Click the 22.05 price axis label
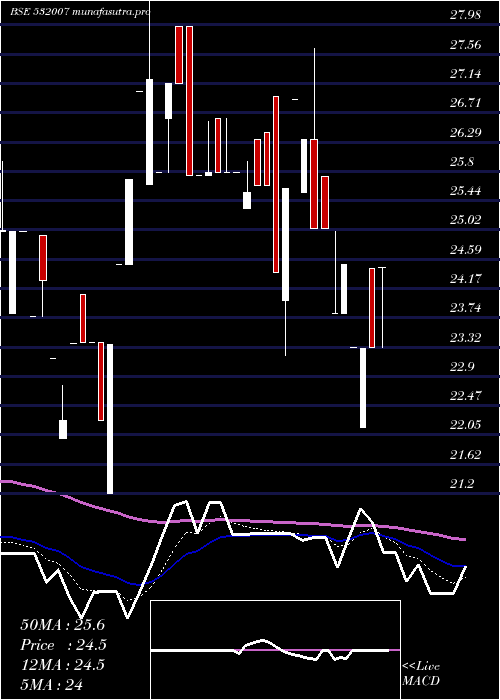This screenshot has width=500, height=700. point(465,425)
